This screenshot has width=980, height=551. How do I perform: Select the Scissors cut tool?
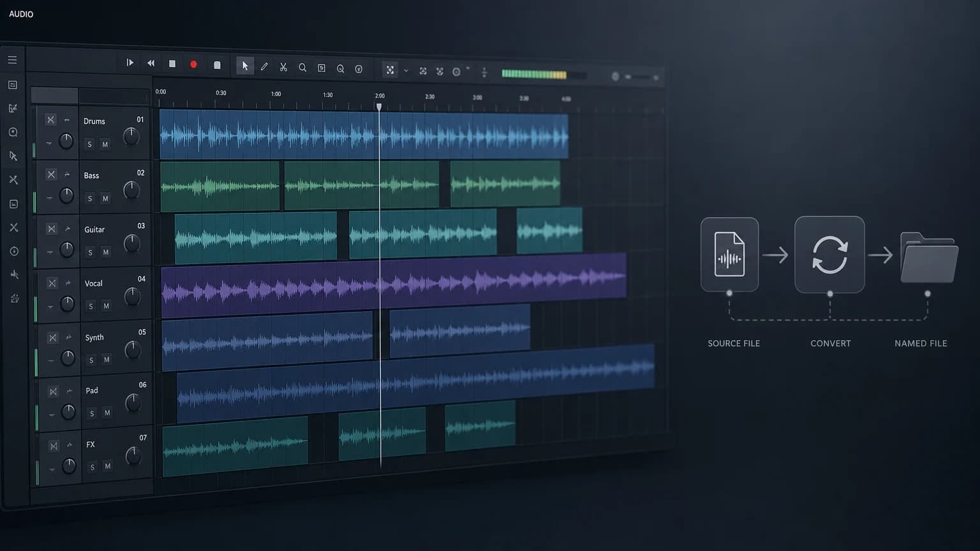tap(283, 67)
